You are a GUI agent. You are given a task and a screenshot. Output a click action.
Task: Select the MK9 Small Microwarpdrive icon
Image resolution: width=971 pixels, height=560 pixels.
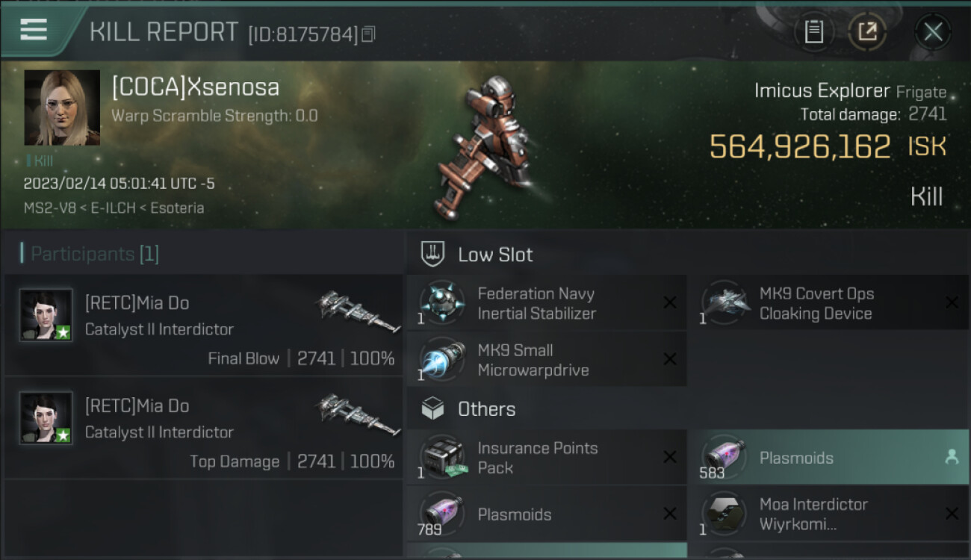coord(442,360)
